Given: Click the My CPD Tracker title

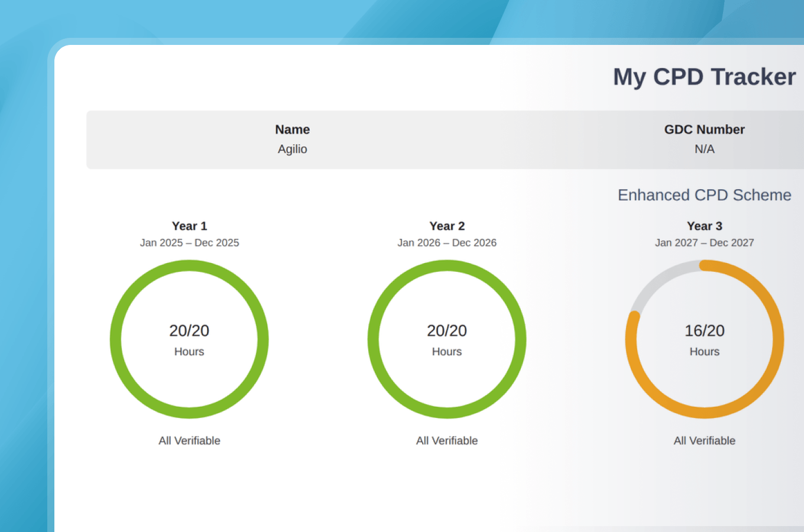Looking at the screenshot, I should point(704,77).
